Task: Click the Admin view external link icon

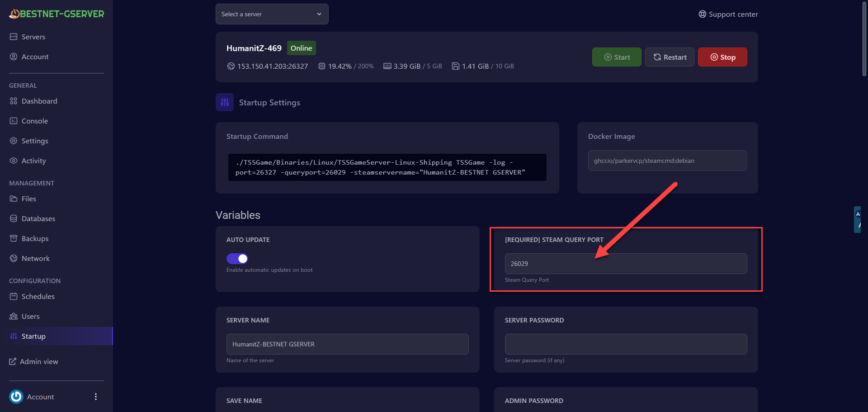Action: point(13,361)
